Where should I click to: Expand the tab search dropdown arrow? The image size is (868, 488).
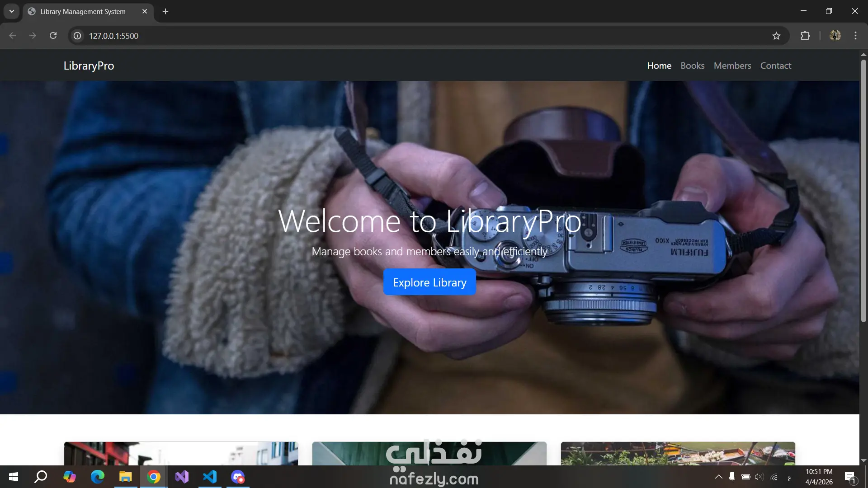(x=12, y=11)
